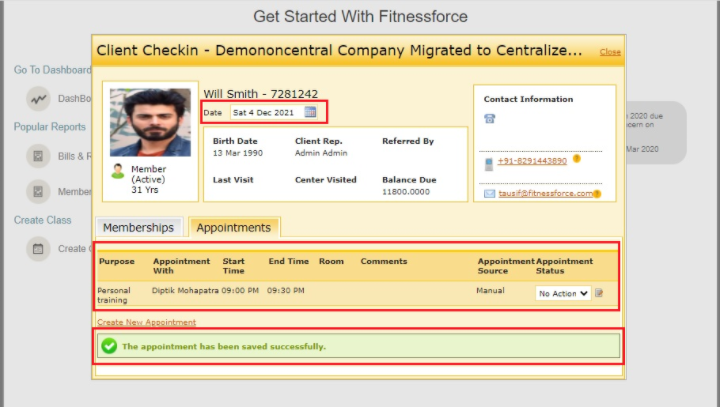Click the Manual appointment source cell
The height and width of the screenshot is (408, 722).
pyautogui.click(x=490, y=291)
